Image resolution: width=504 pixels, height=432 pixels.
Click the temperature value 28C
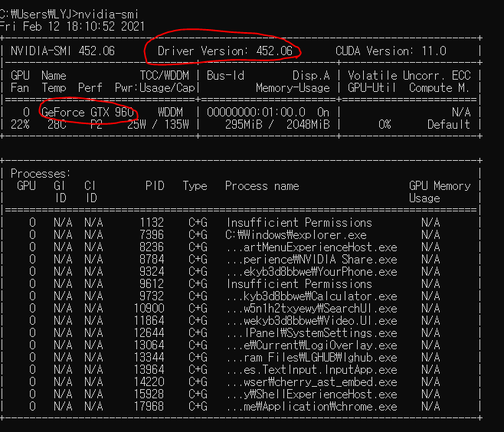(57, 124)
